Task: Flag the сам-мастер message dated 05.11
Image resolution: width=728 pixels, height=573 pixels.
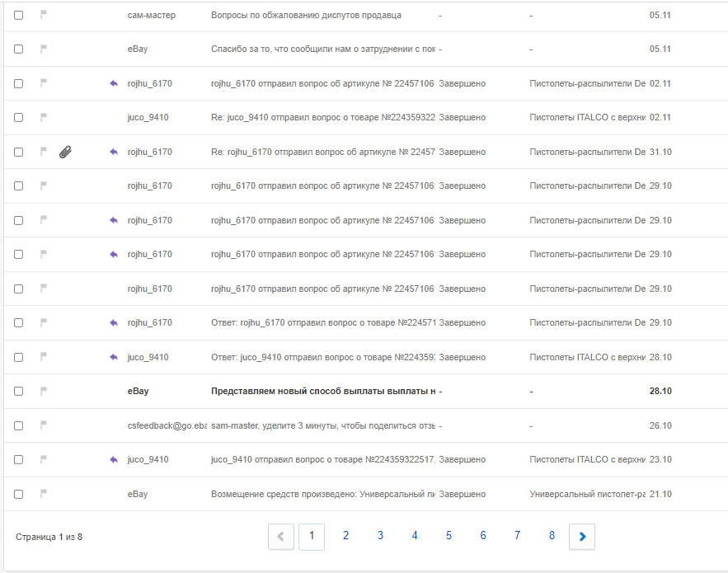Action: coord(43,15)
